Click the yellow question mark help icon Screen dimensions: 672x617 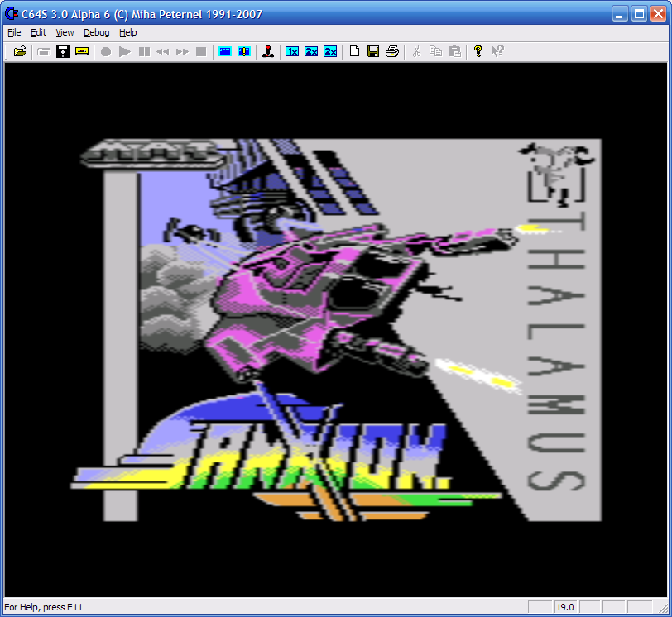478,51
